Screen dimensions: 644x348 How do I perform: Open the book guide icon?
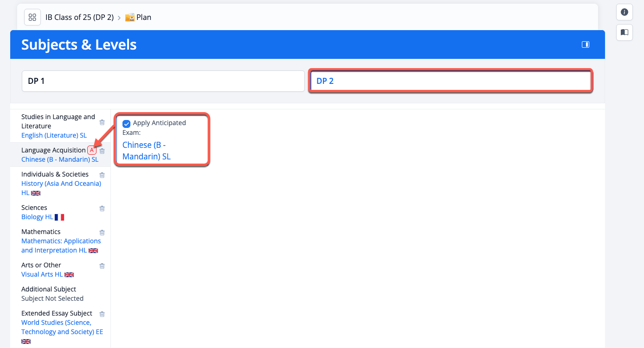[x=624, y=32]
